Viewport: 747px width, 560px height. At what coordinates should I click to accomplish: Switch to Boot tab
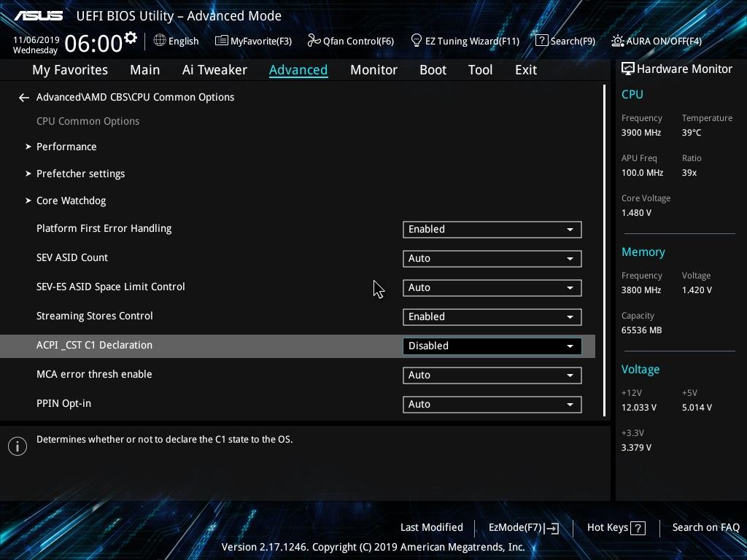coord(433,70)
